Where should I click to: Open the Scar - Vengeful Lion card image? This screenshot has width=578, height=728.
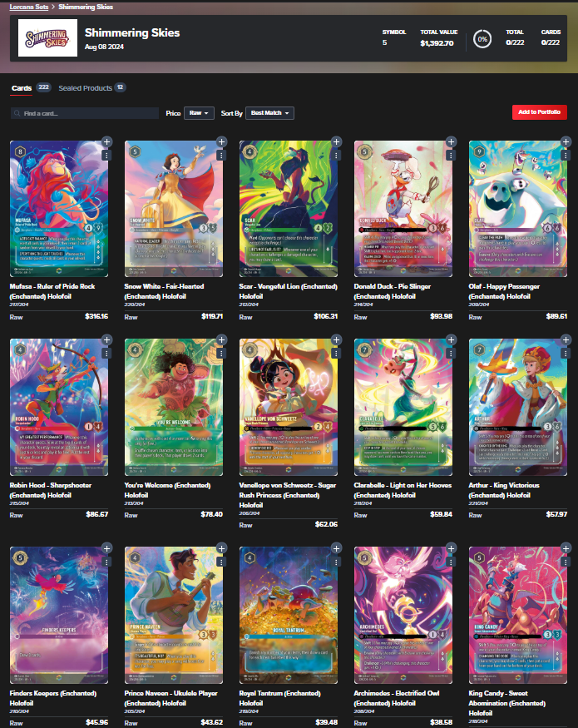[289, 209]
